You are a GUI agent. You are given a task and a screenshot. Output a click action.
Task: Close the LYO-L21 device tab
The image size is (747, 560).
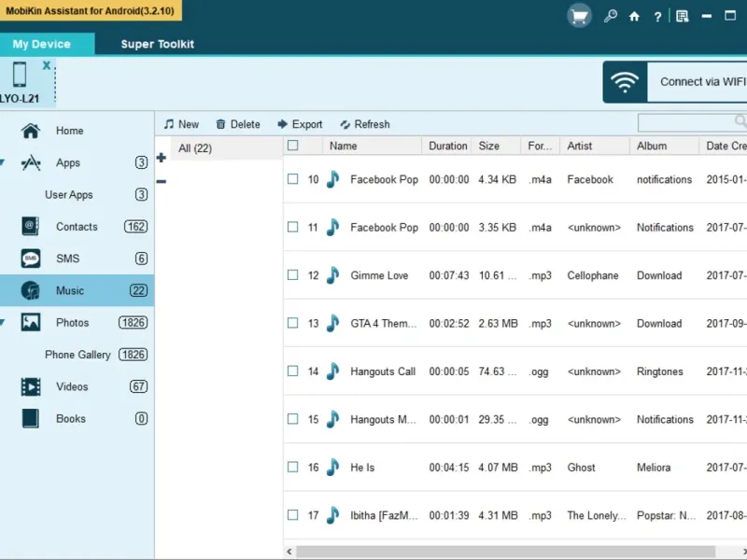click(x=46, y=65)
